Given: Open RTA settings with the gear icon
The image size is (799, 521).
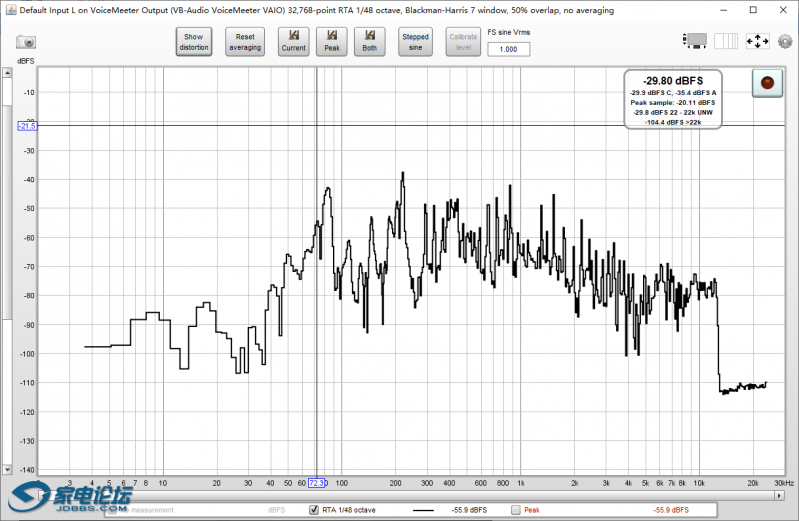Looking at the screenshot, I should pyautogui.click(x=785, y=42).
